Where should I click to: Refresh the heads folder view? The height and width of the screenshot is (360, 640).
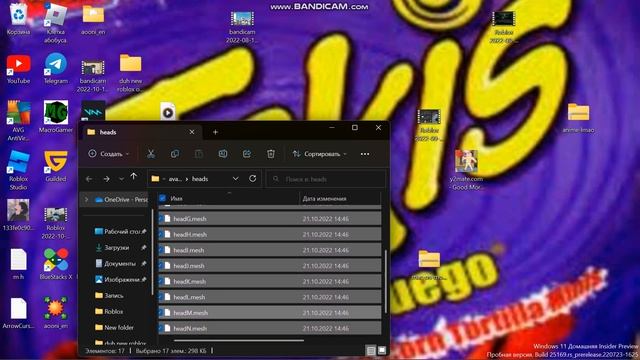click(253, 178)
